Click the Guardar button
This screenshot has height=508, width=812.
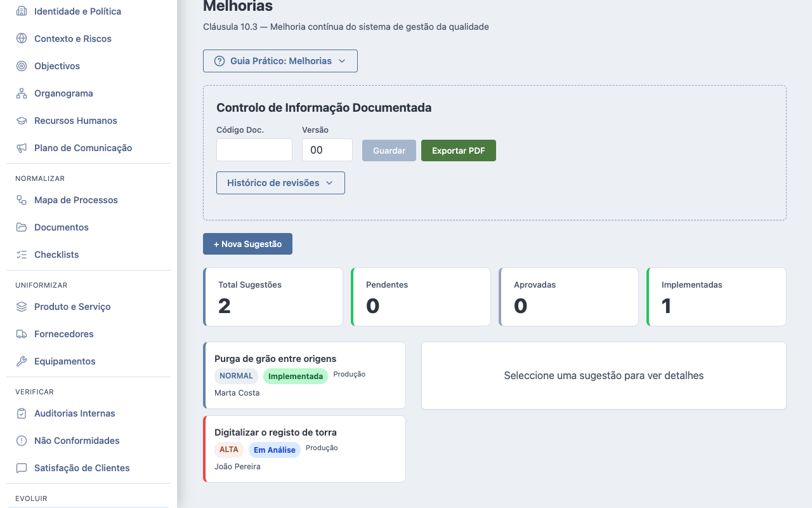tap(389, 150)
